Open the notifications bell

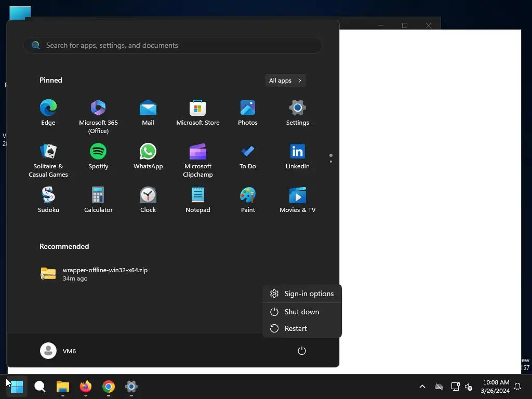[x=517, y=387]
